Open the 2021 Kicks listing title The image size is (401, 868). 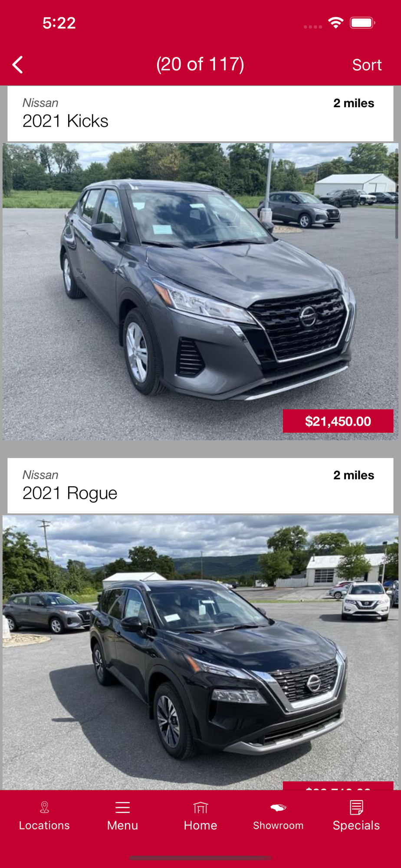tap(66, 121)
